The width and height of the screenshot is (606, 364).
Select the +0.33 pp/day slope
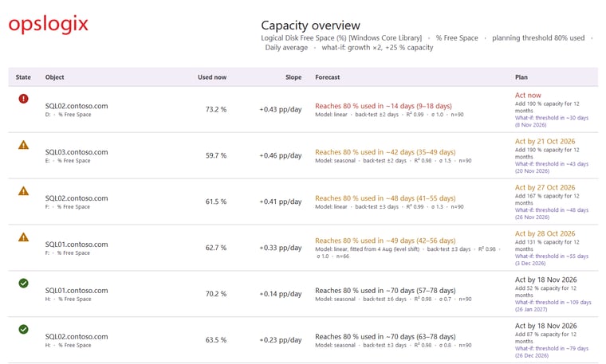[x=280, y=248]
